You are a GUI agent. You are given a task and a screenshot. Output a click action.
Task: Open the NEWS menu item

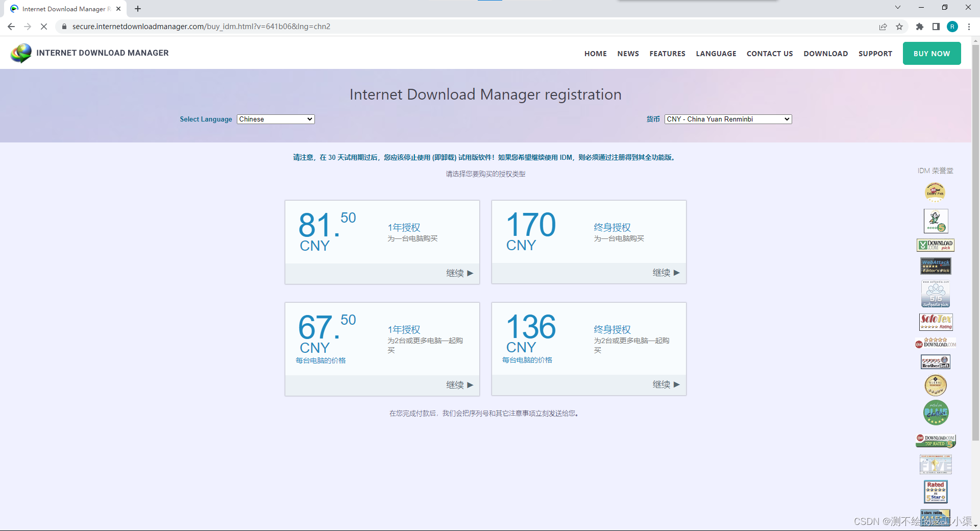tap(628, 54)
